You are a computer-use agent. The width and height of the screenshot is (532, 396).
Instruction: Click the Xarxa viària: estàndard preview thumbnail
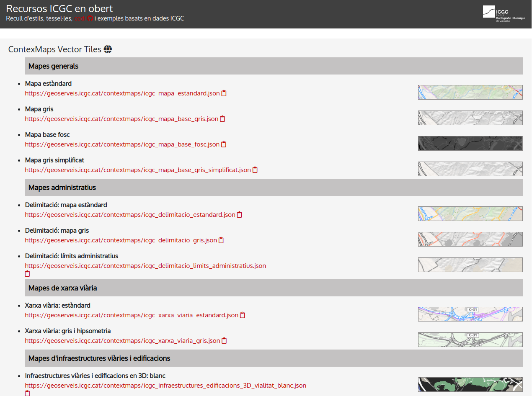(470, 314)
